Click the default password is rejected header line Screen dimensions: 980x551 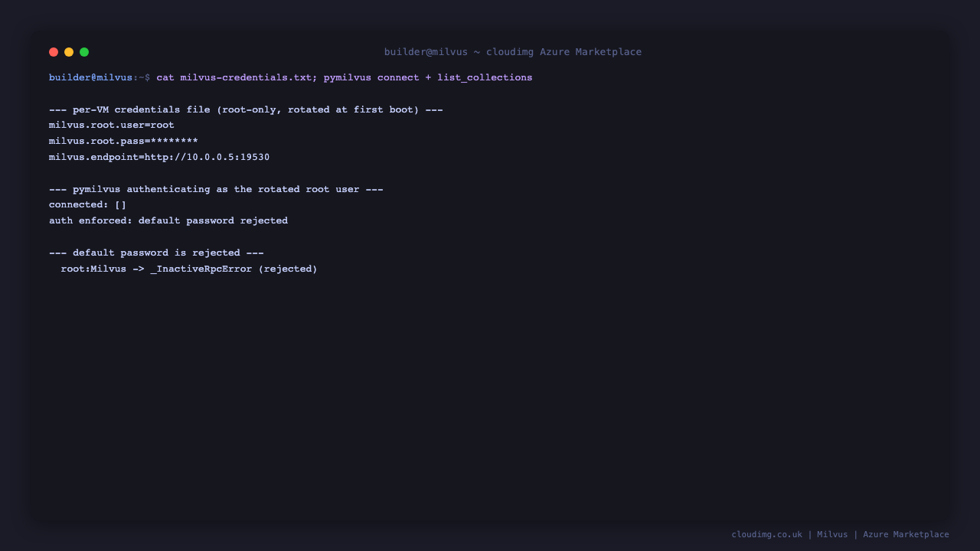pyautogui.click(x=156, y=253)
